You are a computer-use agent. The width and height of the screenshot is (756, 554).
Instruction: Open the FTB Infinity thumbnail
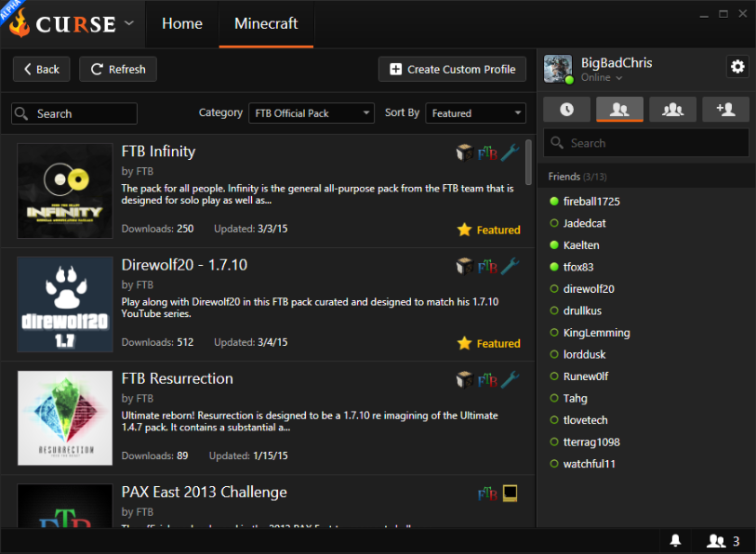pyautogui.click(x=65, y=191)
